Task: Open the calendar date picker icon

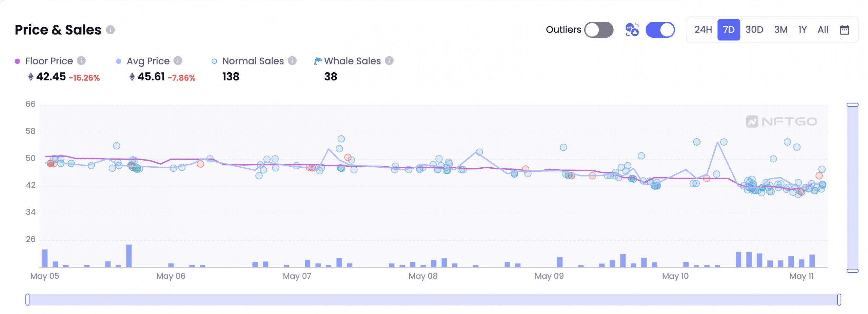Action: tap(844, 30)
